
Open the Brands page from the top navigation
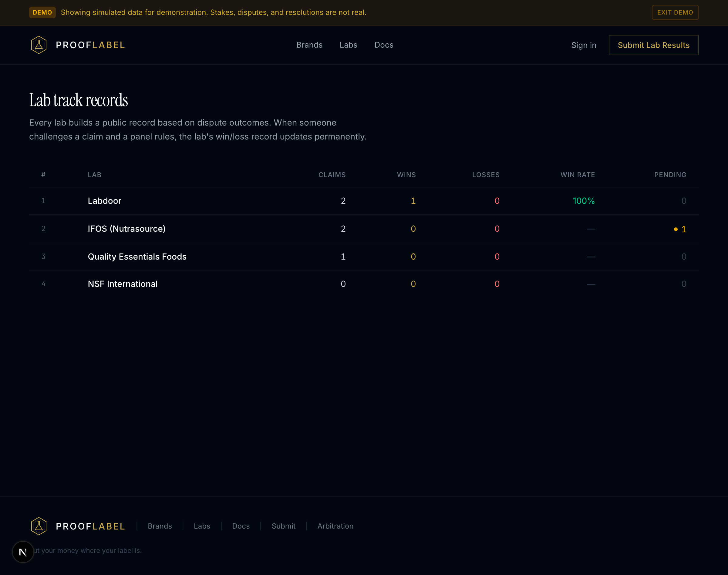tap(309, 45)
